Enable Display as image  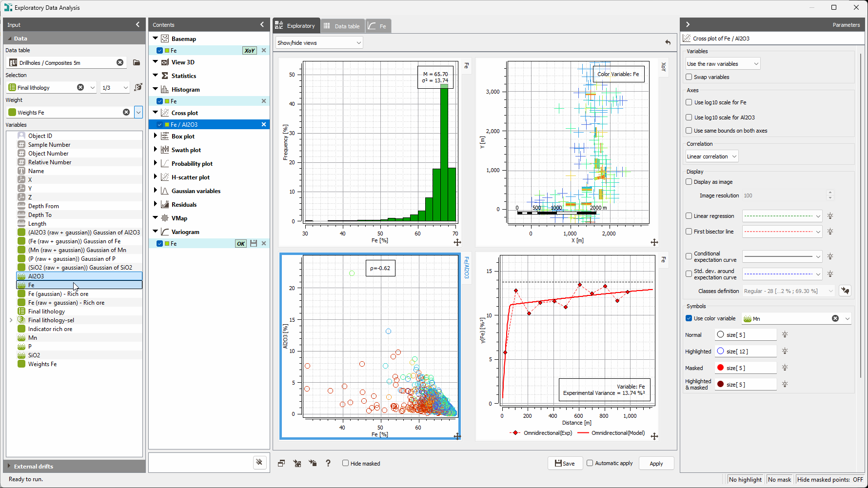[x=689, y=182]
